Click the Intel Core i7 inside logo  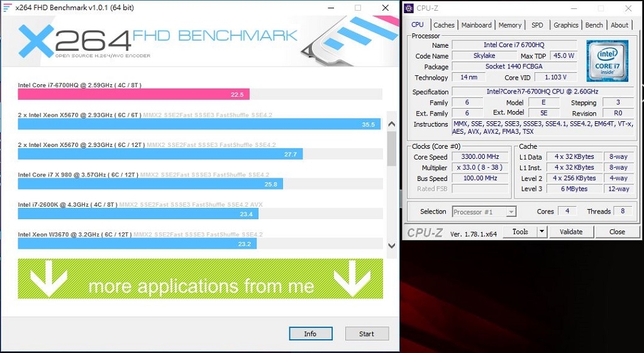pyautogui.click(x=607, y=60)
